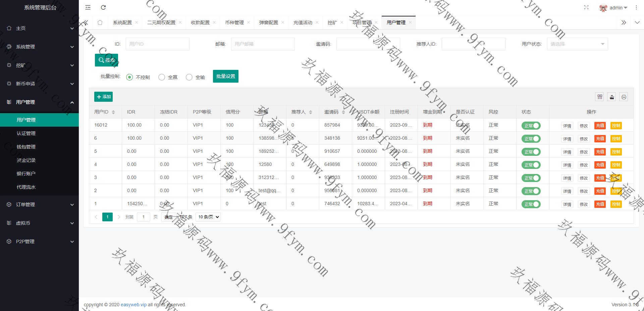
Task: Open 钱包管理 in the sidebar
Action: point(26,147)
